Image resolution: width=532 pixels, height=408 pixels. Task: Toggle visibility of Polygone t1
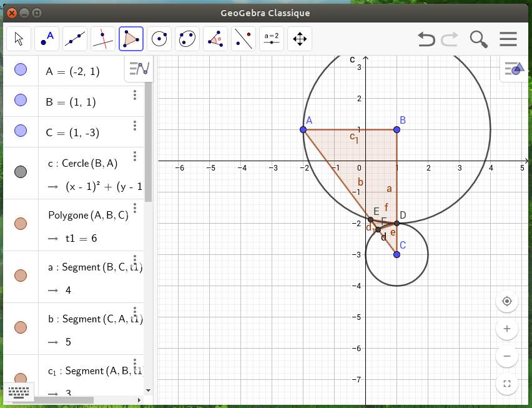coord(20,224)
